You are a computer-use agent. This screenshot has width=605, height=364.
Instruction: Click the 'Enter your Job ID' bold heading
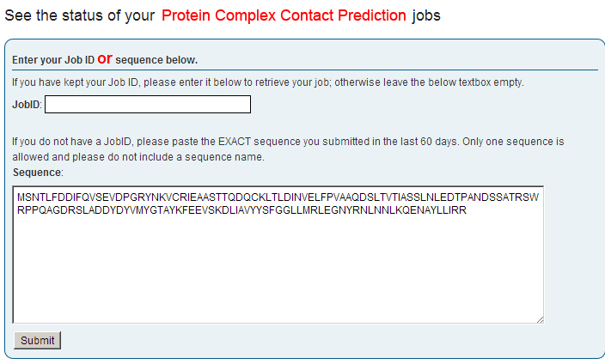click(52, 60)
